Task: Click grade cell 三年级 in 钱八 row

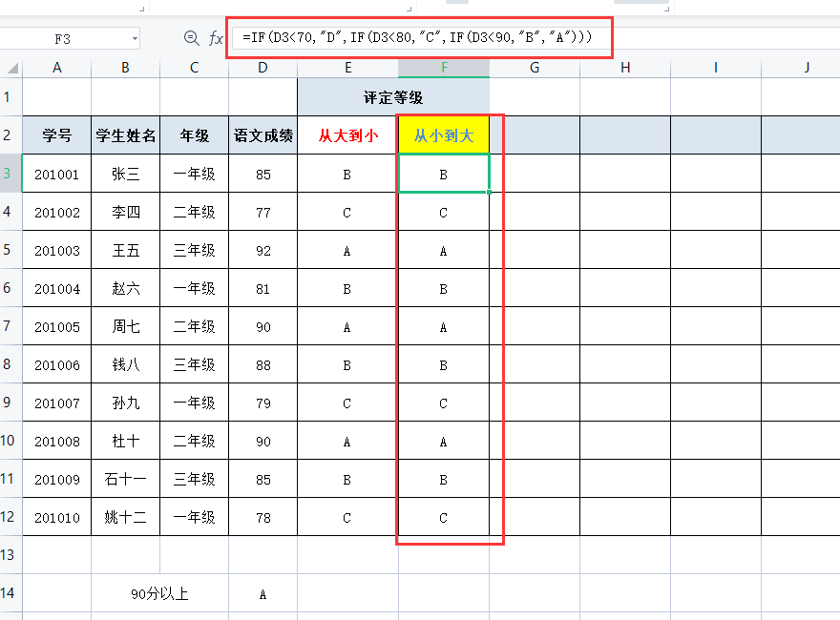Action: [194, 364]
